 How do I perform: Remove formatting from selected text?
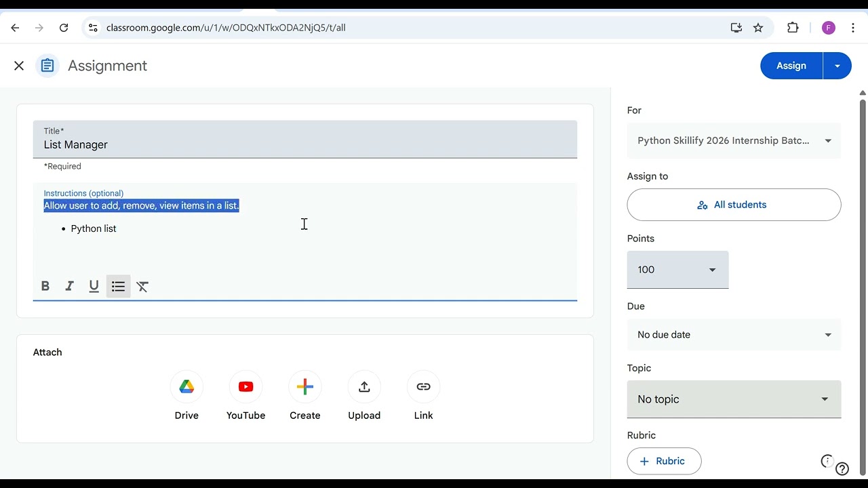click(x=142, y=287)
